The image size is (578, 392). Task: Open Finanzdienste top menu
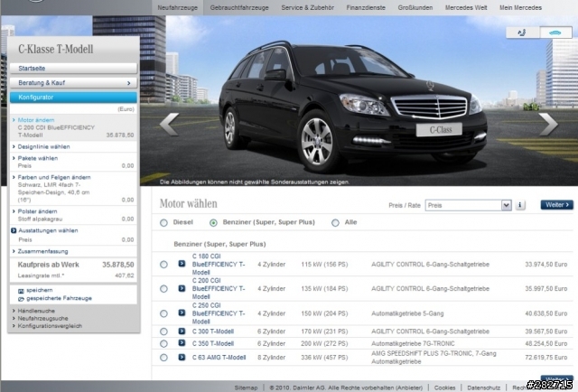pos(366,8)
